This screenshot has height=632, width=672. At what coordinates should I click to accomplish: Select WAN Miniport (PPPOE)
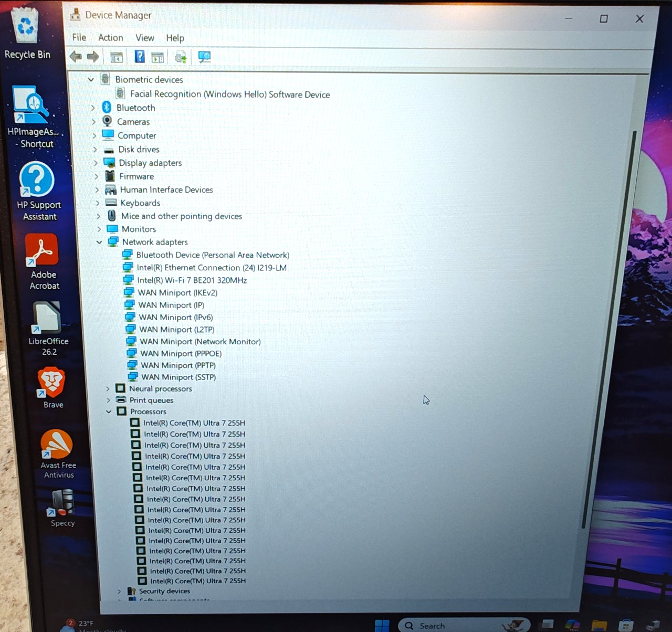181,353
